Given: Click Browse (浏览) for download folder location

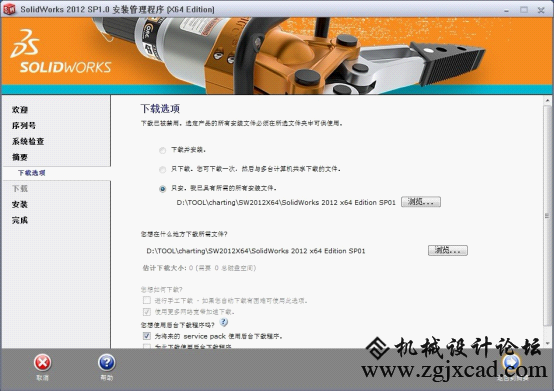Looking at the screenshot, I should click(x=448, y=250).
